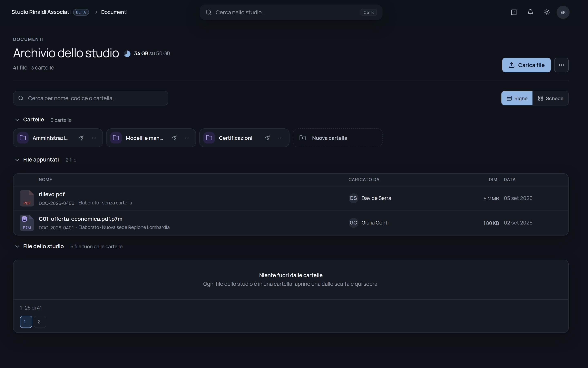Share the Amministrazi... folder via send icon

(x=81, y=138)
